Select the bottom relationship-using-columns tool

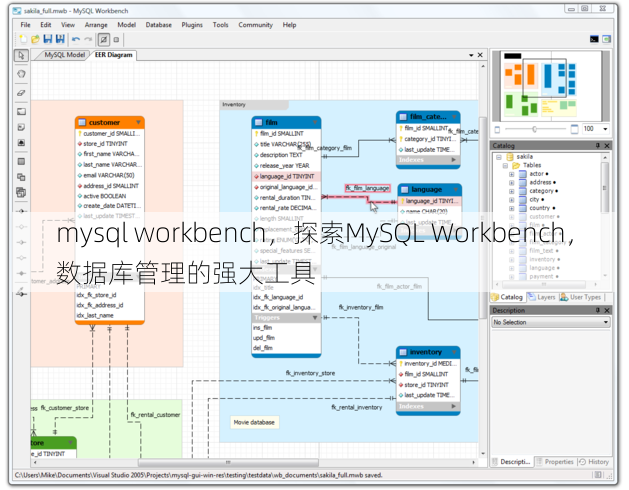tap(21, 293)
